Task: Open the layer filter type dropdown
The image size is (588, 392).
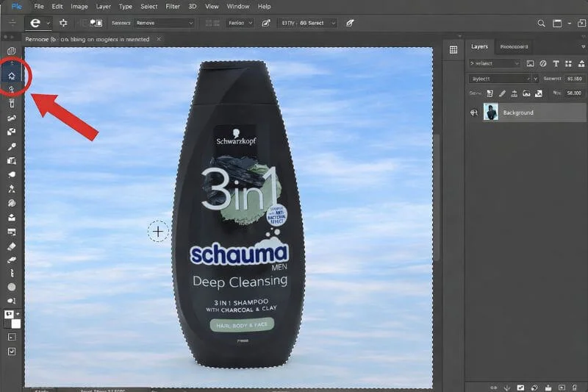Action: tap(495, 63)
